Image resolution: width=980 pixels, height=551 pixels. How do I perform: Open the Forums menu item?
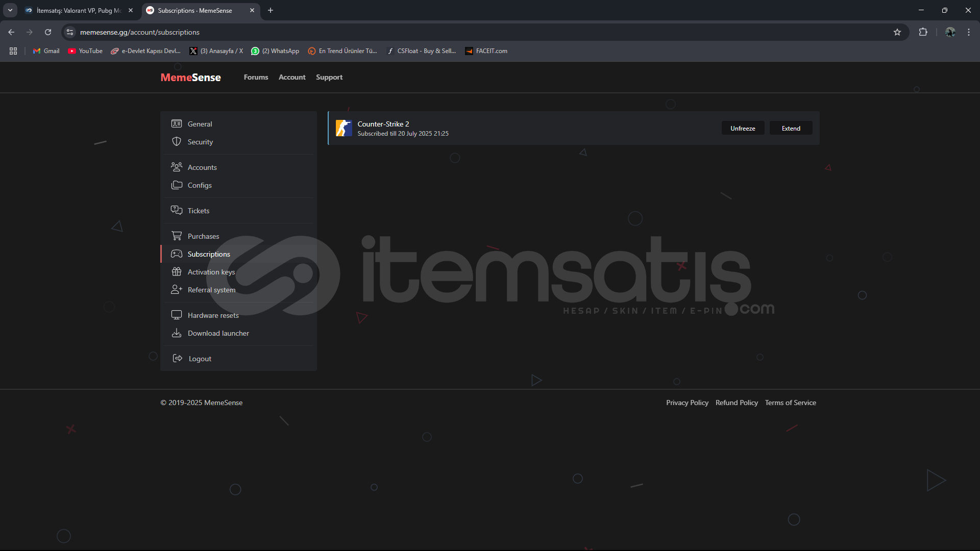click(256, 77)
